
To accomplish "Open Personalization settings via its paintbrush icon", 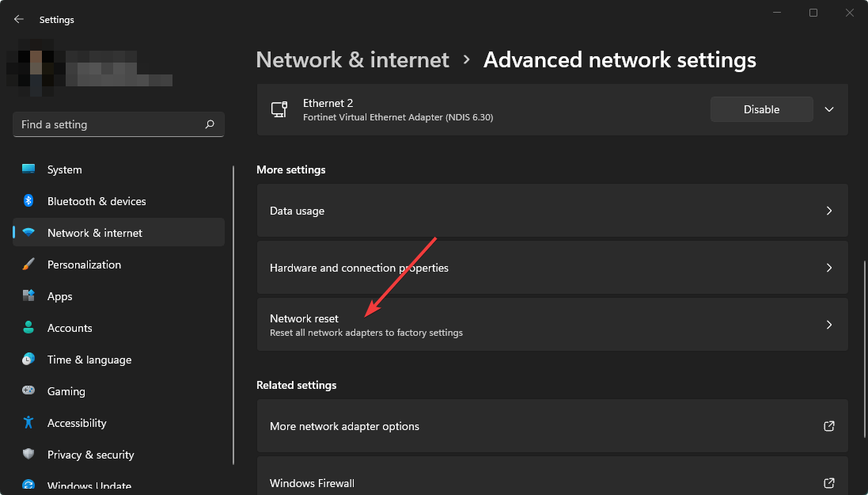I will [x=28, y=265].
